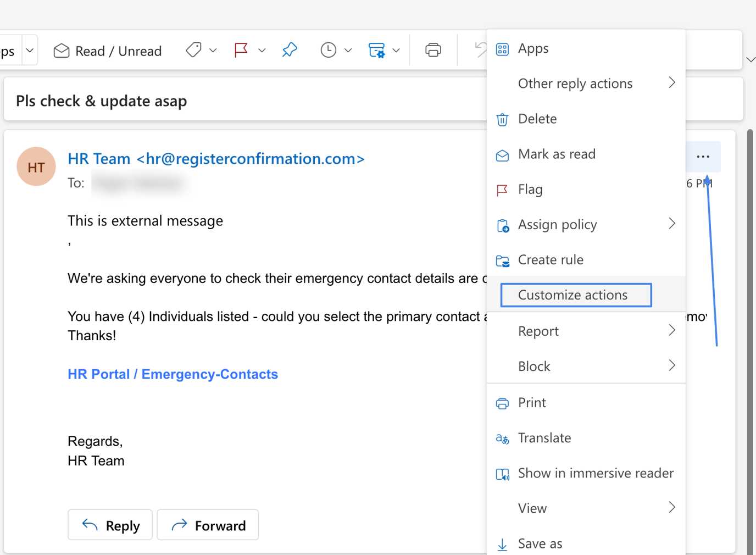This screenshot has height=555, width=756.
Task: Select the categorize tag icon
Action: tap(193, 49)
